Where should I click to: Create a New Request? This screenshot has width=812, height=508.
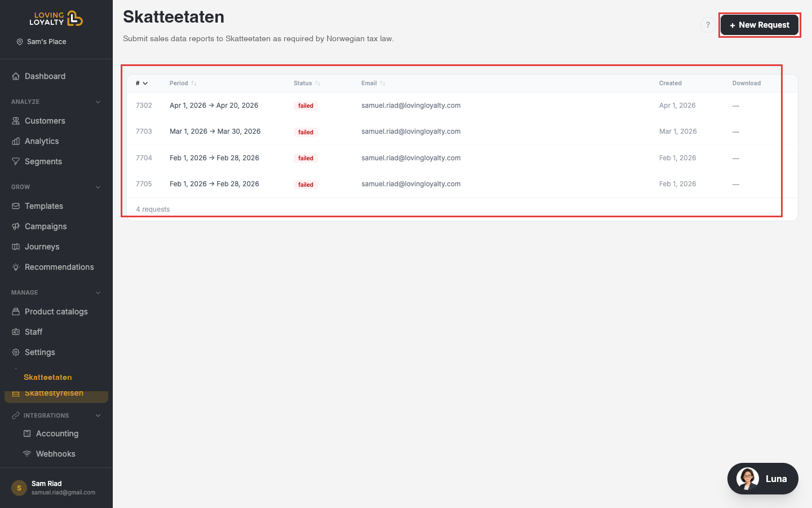click(x=760, y=25)
